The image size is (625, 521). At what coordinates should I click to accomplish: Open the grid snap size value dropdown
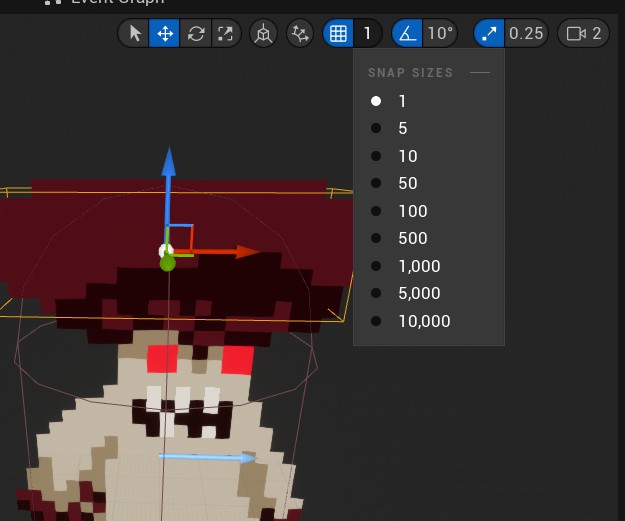[368, 34]
